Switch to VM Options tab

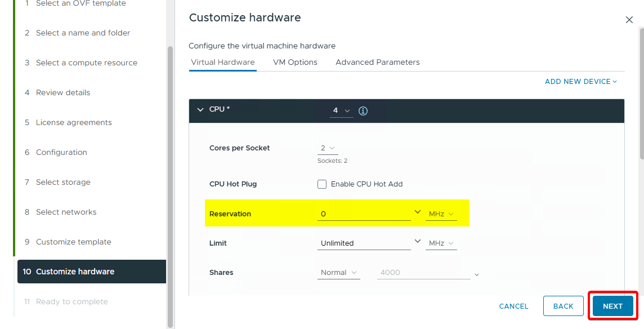click(x=295, y=63)
